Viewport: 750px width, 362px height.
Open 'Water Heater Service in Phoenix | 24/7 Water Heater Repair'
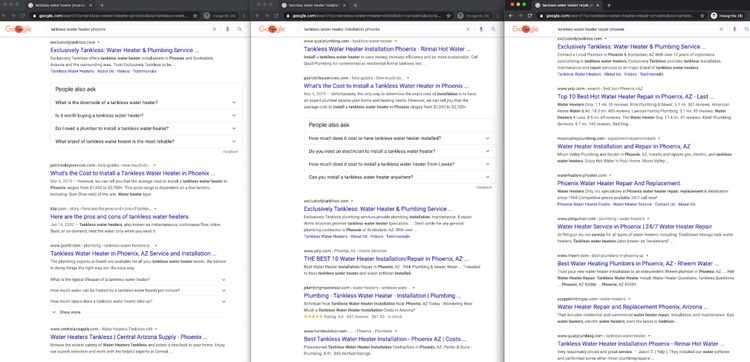pyautogui.click(x=635, y=227)
